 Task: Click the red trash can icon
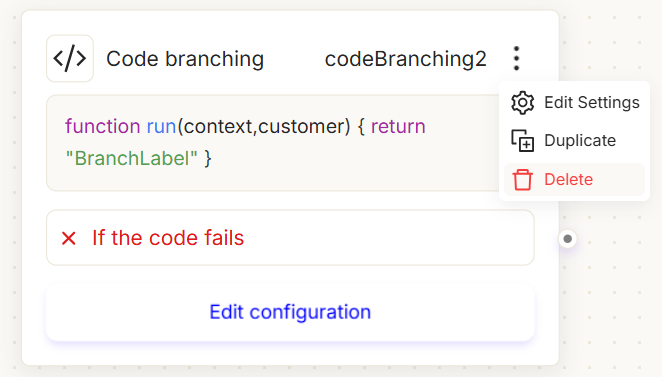click(522, 179)
